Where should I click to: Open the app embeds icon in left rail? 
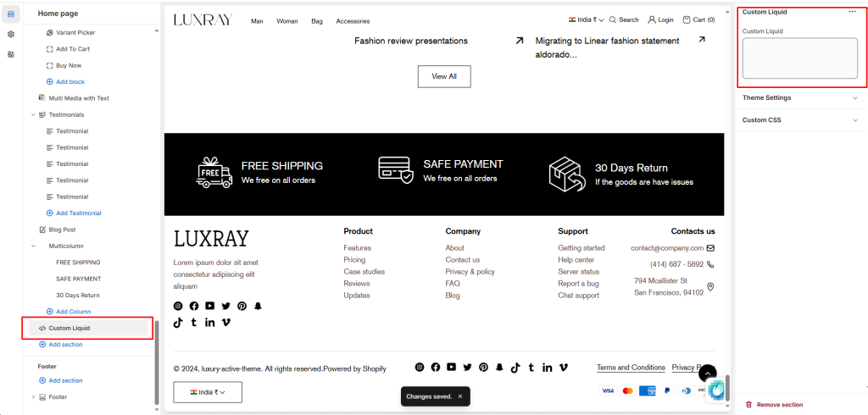coord(11,54)
